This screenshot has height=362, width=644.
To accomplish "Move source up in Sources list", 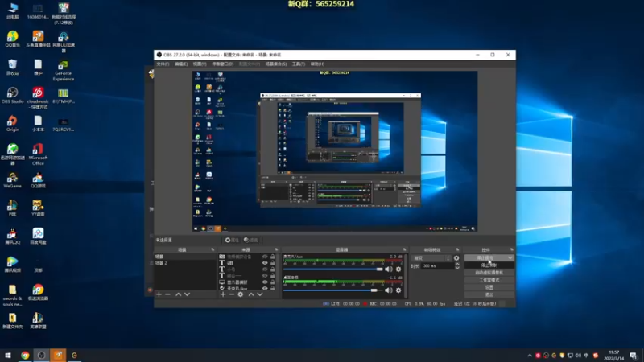I will (x=251, y=294).
